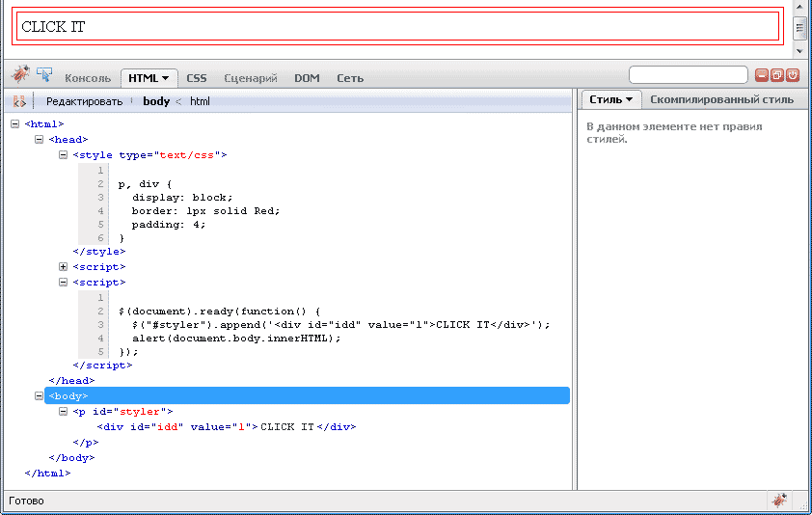Collapse the second <script> node
The width and height of the screenshot is (812, 515).
pyautogui.click(x=64, y=283)
